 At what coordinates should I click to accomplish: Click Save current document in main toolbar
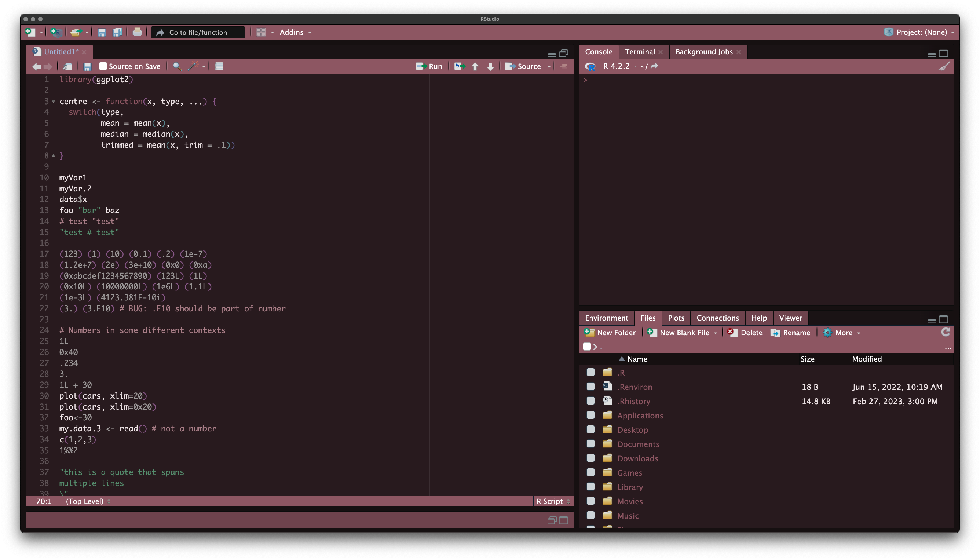pyautogui.click(x=102, y=32)
